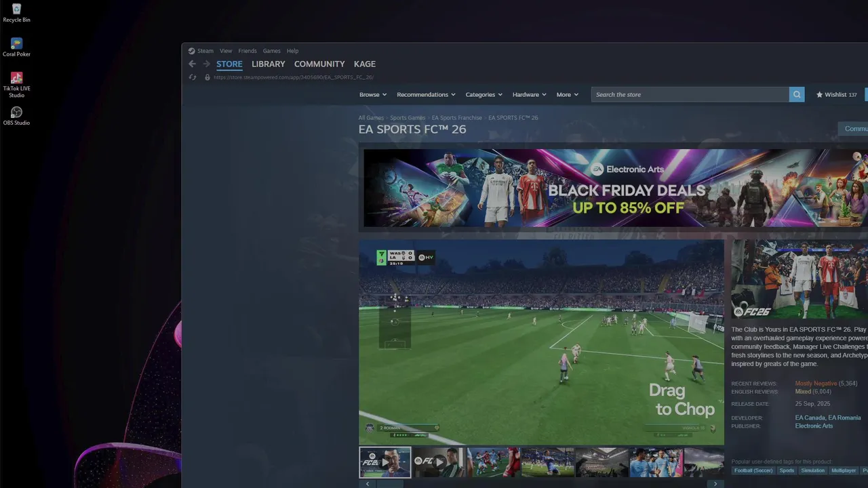Expand the Browse dropdown
The height and width of the screenshot is (488, 868).
[x=373, y=95]
